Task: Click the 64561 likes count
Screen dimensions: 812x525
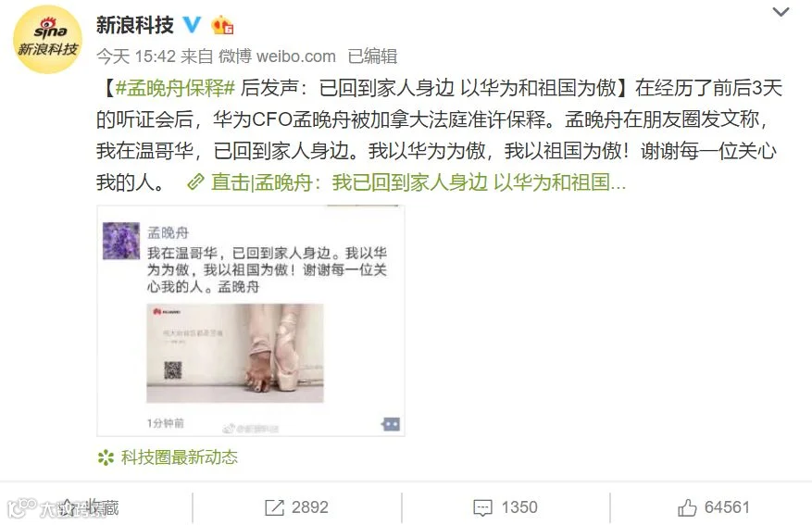Action: pos(727,506)
